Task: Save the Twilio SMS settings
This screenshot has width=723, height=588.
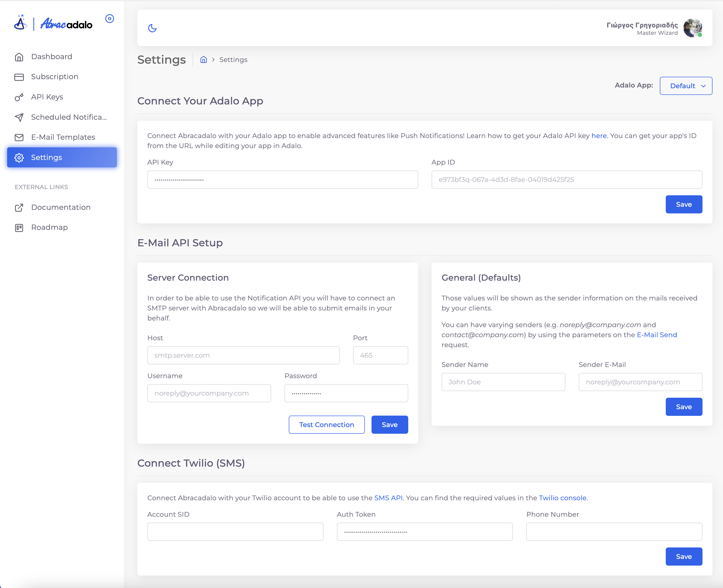Action: tap(683, 557)
